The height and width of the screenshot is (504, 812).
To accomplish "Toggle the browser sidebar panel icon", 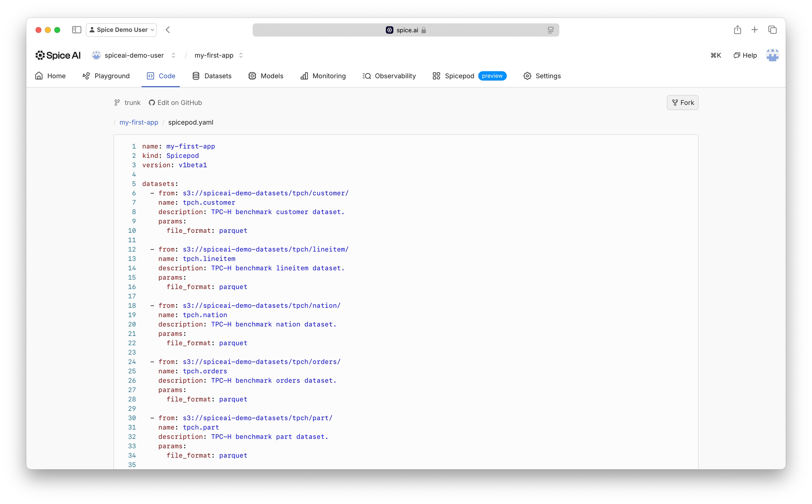I will pyautogui.click(x=76, y=30).
